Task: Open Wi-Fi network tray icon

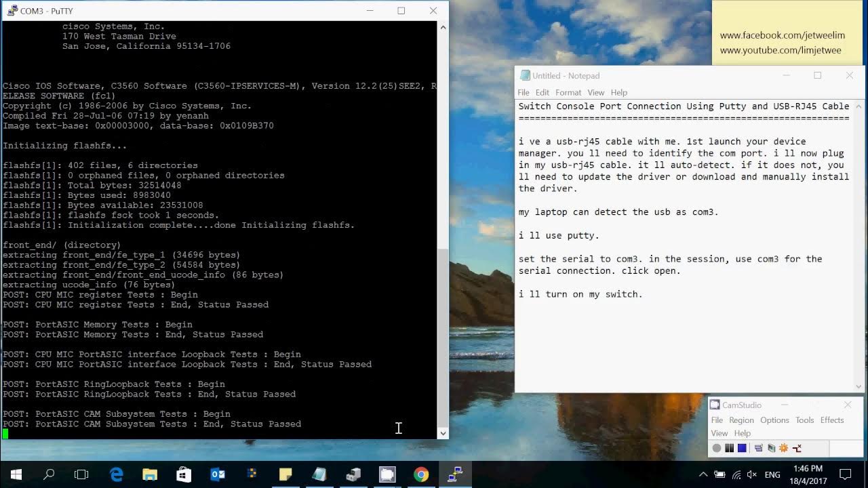Action: click(x=736, y=474)
